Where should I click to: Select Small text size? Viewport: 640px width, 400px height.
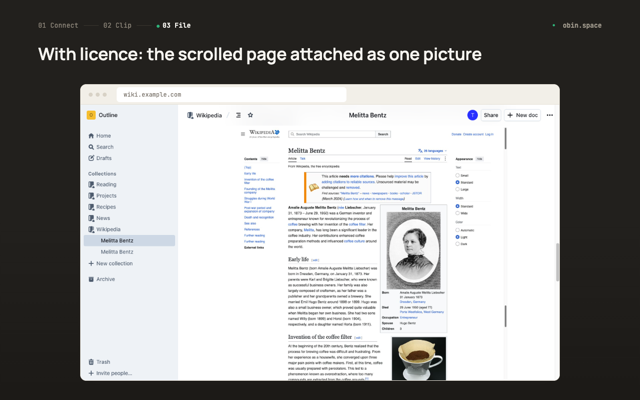pos(458,175)
